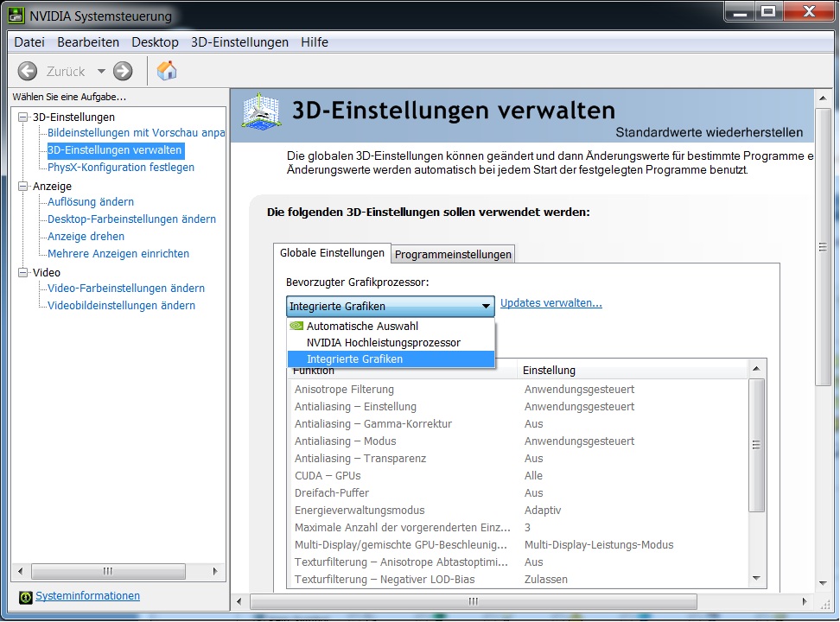Collapse the Video tree node
Screen dimensions: 840x622
tap(22, 272)
